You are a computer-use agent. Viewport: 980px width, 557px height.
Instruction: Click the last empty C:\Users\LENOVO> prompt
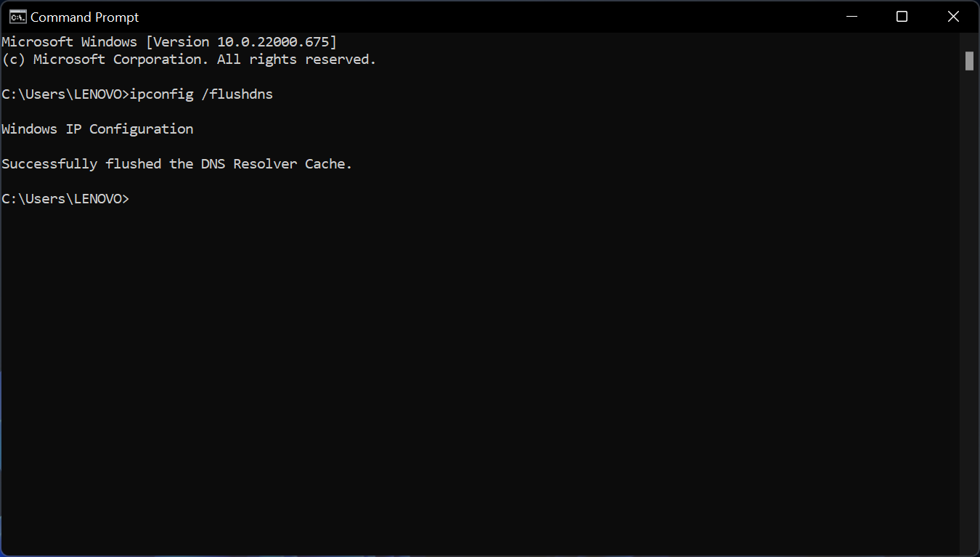tap(65, 199)
